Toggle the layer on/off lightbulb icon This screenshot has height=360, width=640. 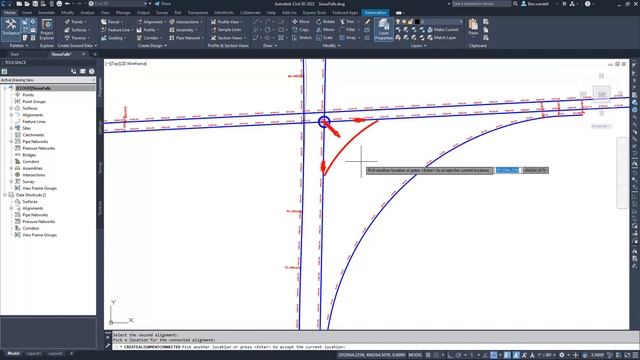[x=398, y=22]
